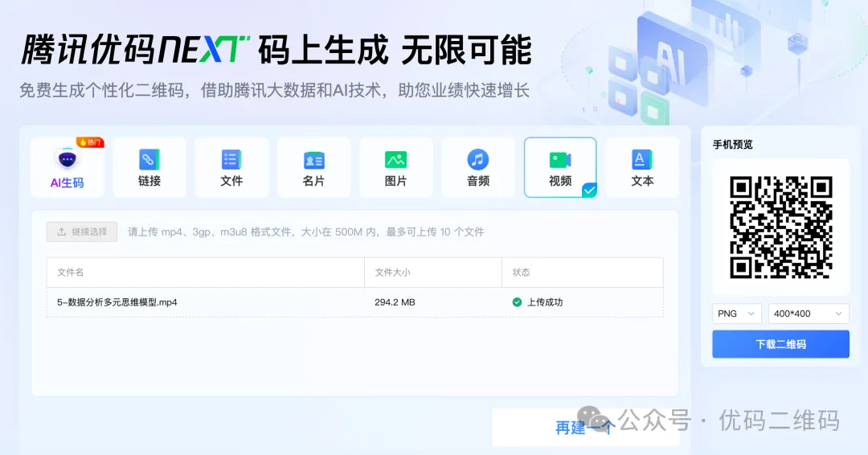Viewport: 868px width, 455px height.
Task: Open the PNG format dropdown
Action: pos(736,314)
